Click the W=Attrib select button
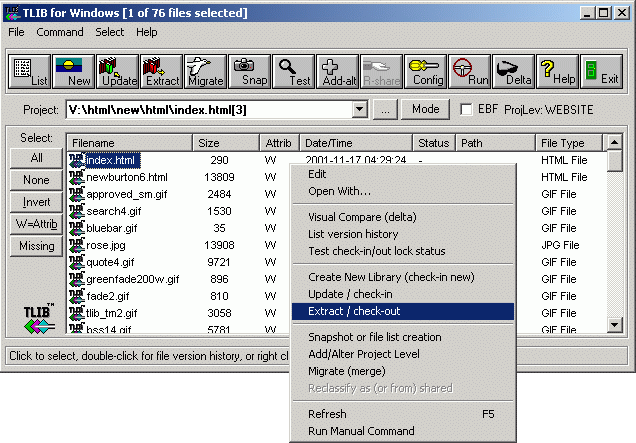Screen dimensions: 636x443 [x=37, y=224]
